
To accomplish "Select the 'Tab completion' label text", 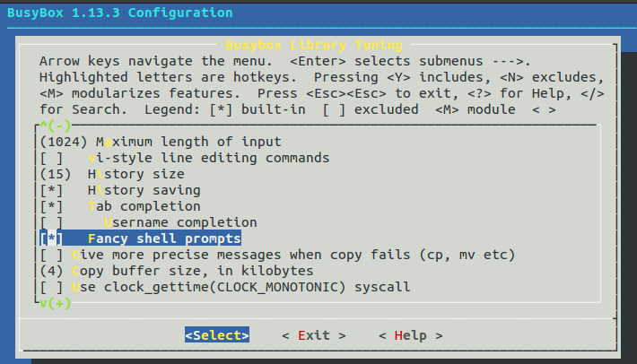I will pyautogui.click(x=144, y=206).
